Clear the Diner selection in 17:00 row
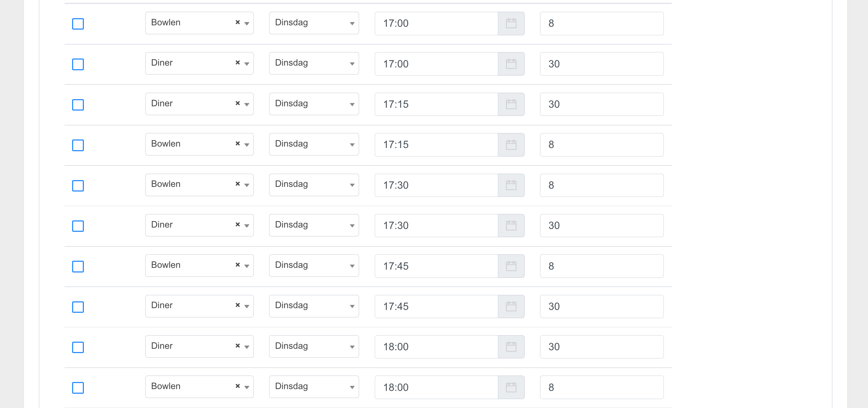 coord(238,63)
